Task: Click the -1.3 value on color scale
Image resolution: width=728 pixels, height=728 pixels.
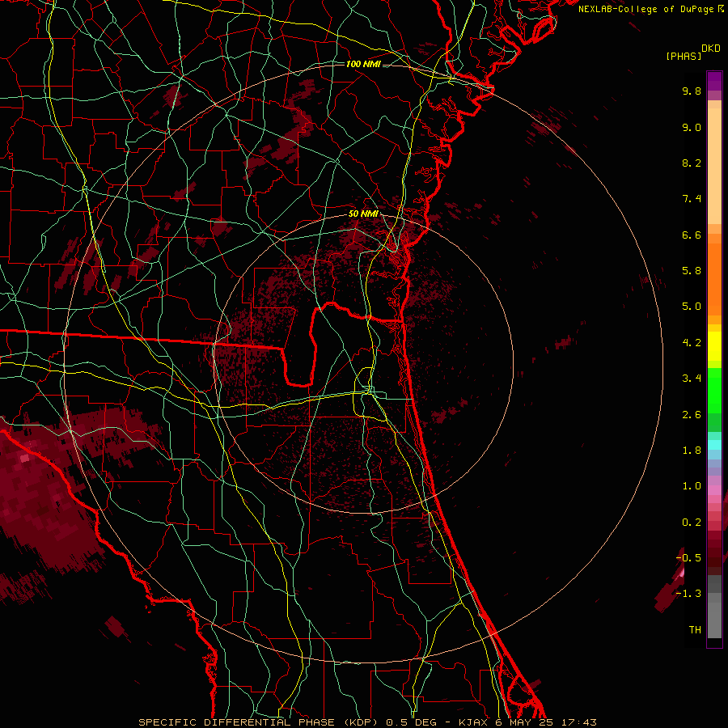Action: [x=688, y=595]
